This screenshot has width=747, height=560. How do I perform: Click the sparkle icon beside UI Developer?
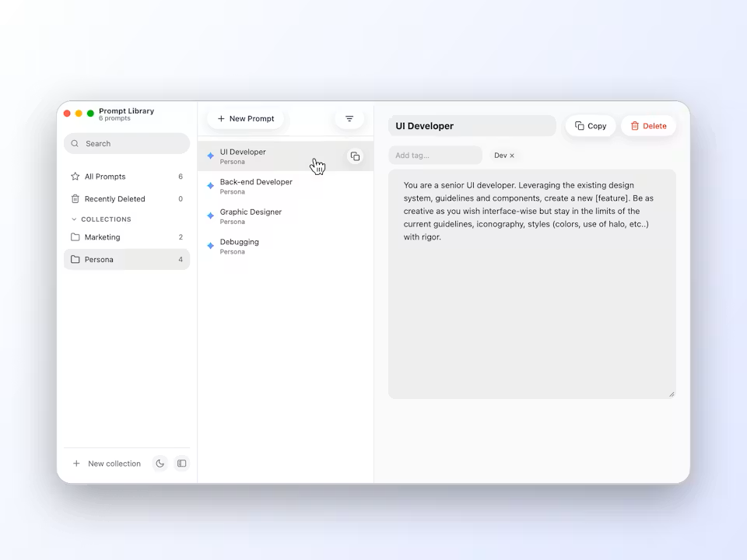pos(210,156)
